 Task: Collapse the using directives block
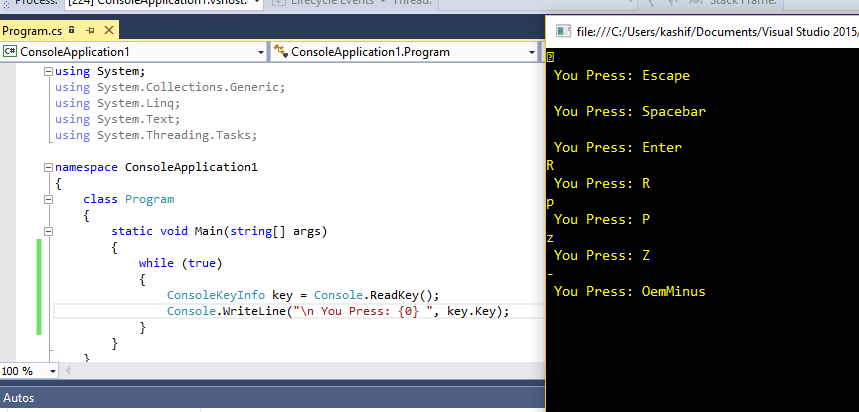pyautogui.click(x=48, y=71)
